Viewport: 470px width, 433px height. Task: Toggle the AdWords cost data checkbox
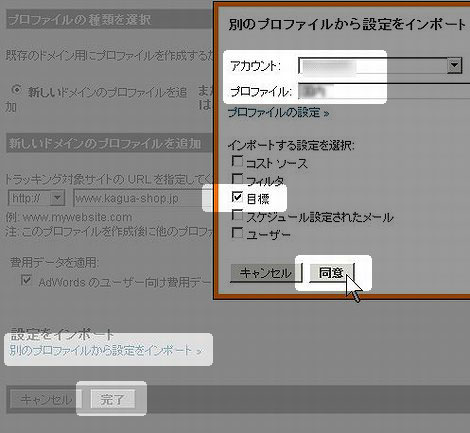[x=26, y=280]
